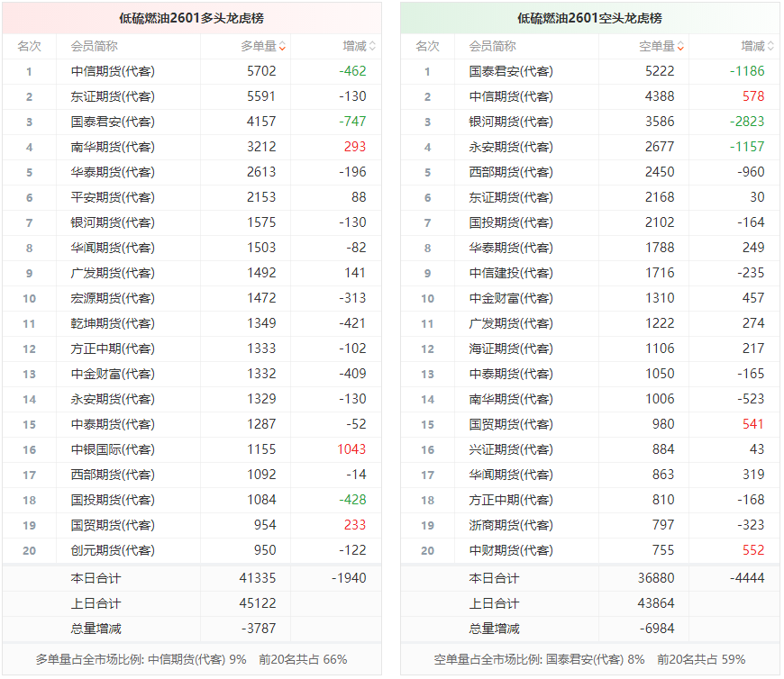Click 本日合计 41335 long total
784x679 pixels.
(258, 578)
